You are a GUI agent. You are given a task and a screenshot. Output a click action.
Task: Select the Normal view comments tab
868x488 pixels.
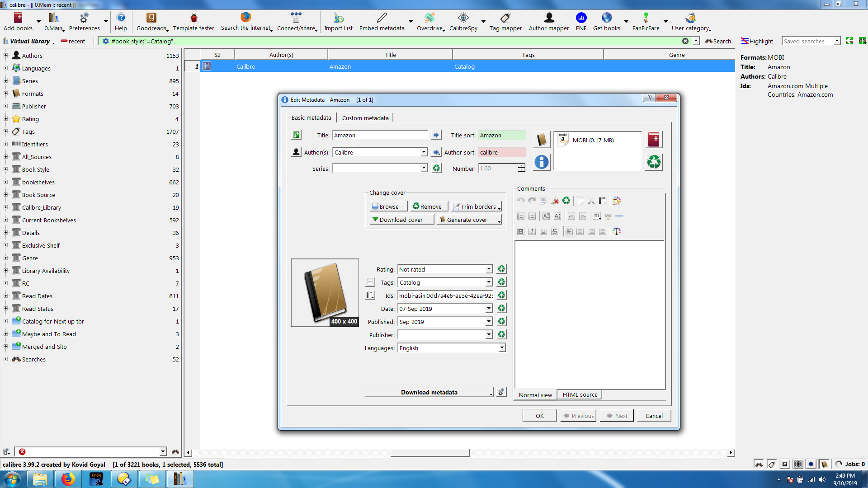click(x=535, y=395)
